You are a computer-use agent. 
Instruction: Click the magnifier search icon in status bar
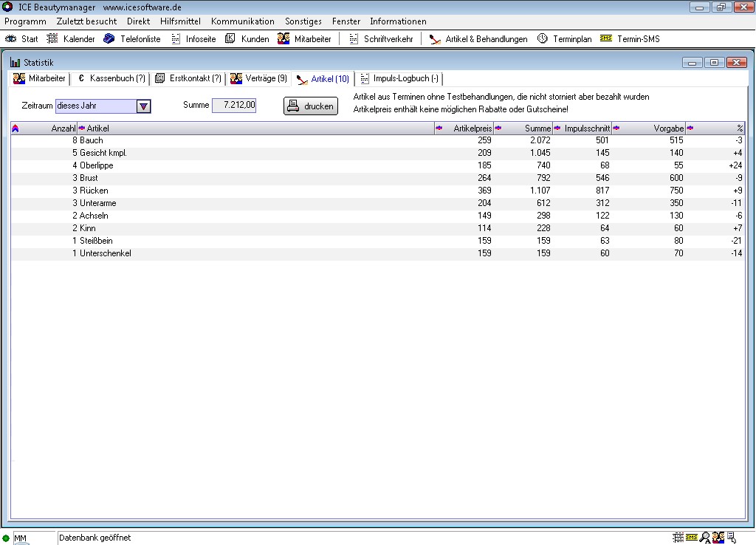coord(705,538)
